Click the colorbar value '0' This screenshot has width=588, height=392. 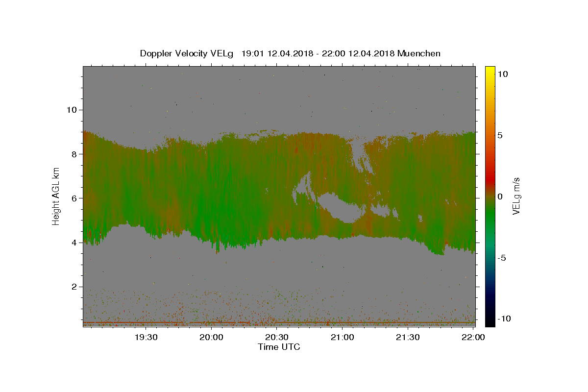click(500, 196)
